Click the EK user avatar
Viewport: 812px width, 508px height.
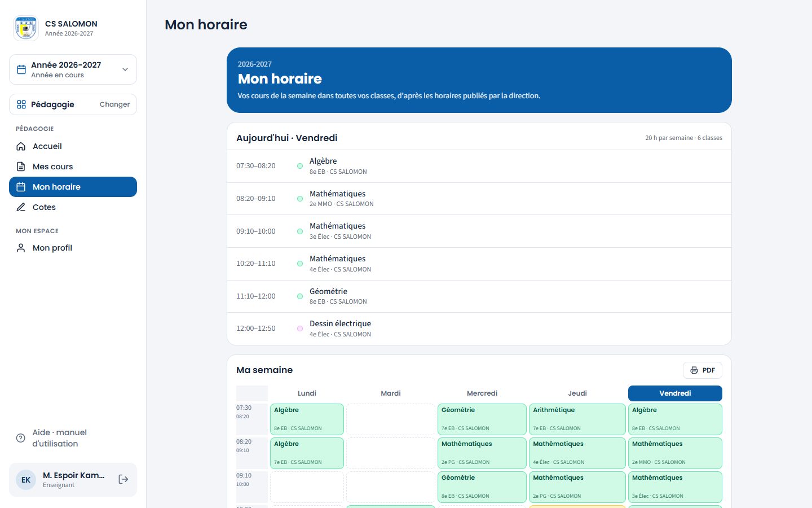click(26, 480)
